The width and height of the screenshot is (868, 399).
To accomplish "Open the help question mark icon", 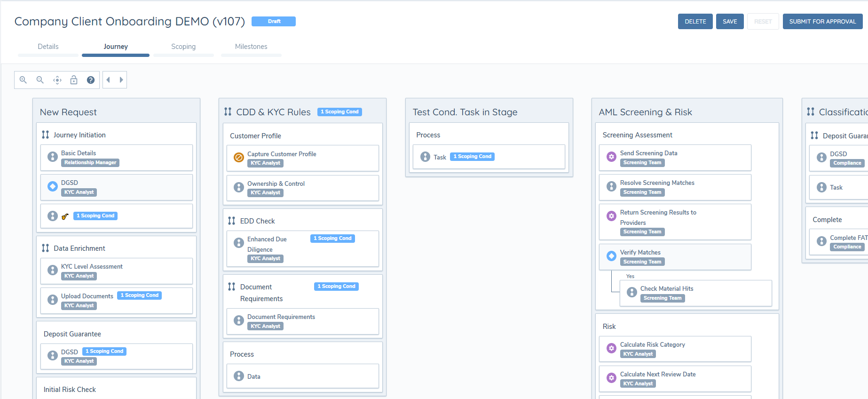I will [x=91, y=80].
